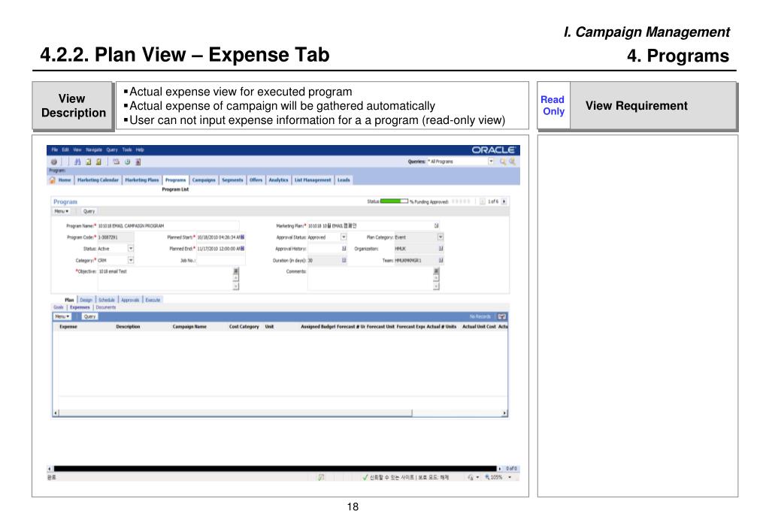Image resolution: width=769 pixels, height=532 pixels.
Task: Switch to the List Management tab
Action: click(x=313, y=180)
